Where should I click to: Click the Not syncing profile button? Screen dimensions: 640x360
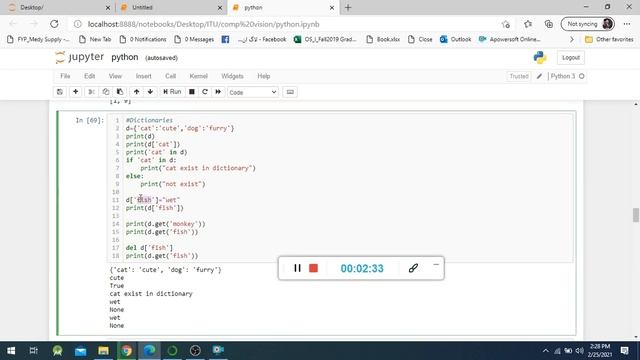coord(587,24)
